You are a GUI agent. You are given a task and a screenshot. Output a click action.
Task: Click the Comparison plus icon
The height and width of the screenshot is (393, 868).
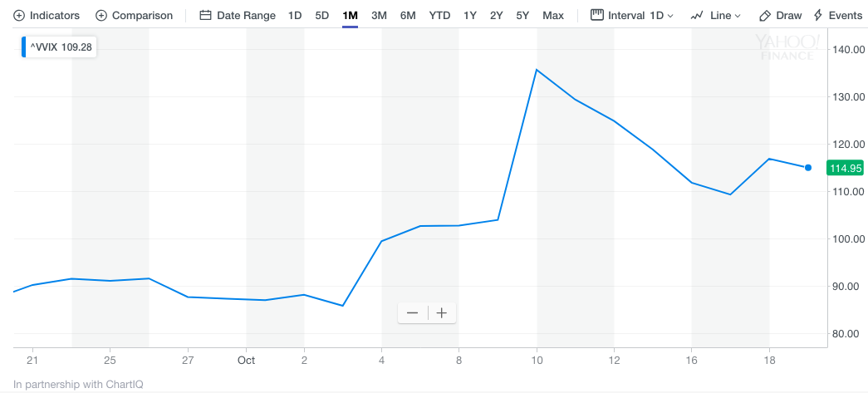101,16
